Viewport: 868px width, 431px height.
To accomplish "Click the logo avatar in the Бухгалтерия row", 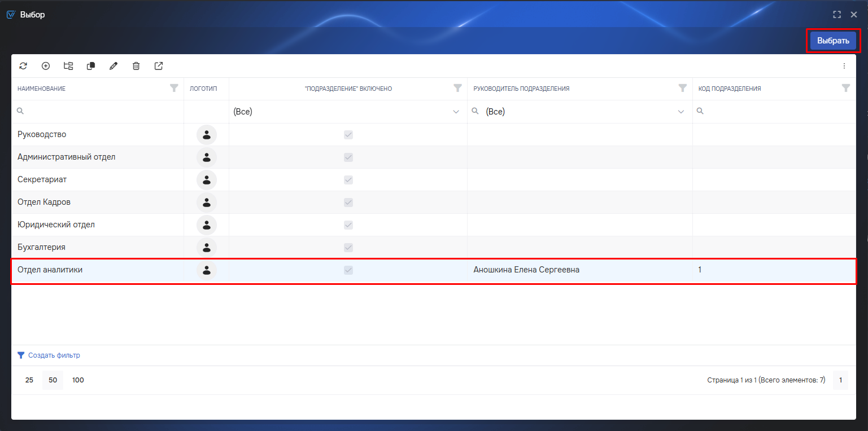I will tap(207, 248).
